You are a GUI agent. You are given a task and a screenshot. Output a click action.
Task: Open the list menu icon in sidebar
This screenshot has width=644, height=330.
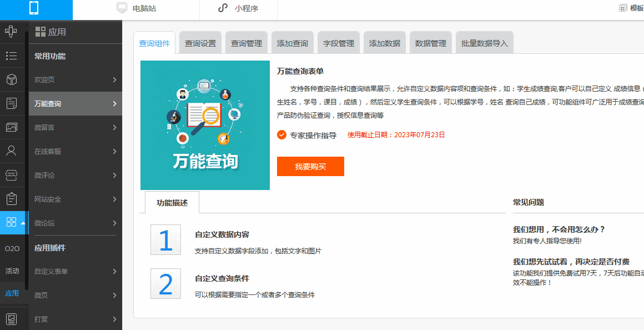[x=12, y=56]
